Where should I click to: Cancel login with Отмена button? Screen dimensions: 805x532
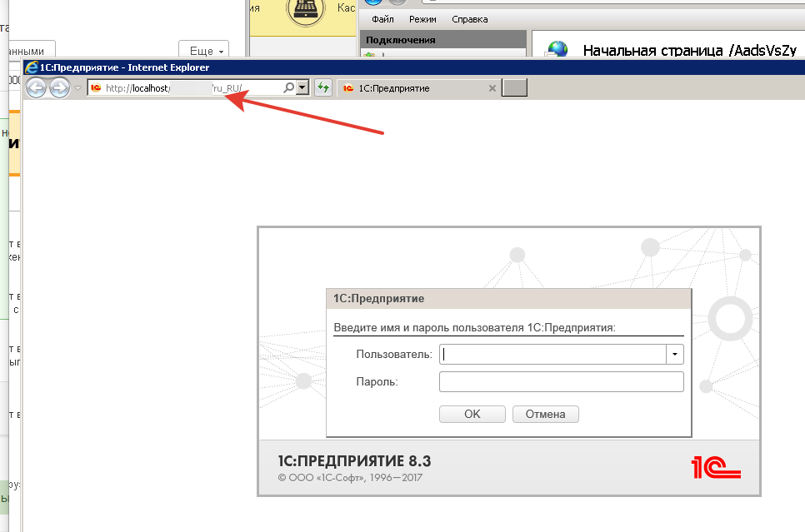[545, 414]
